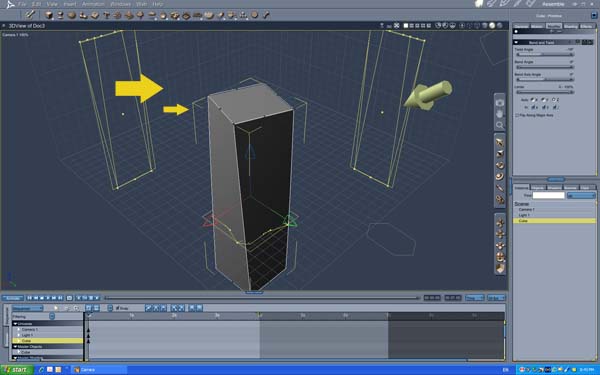The width and height of the screenshot is (600, 375).
Task: Click the eyedropper icon left of toolbar
Action: (29, 15)
